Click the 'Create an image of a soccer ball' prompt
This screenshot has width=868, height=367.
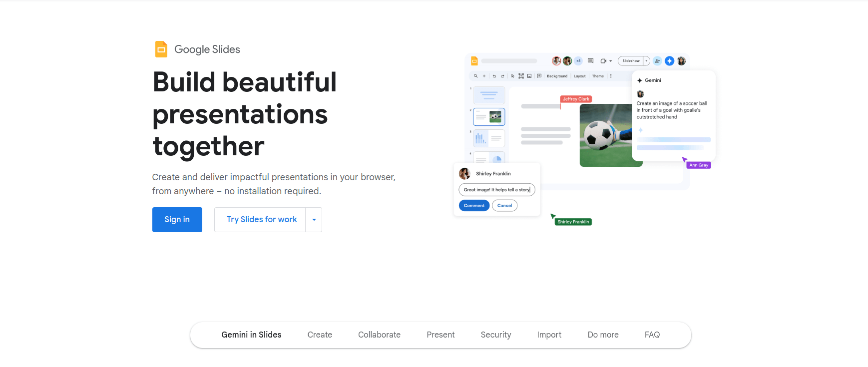click(x=671, y=110)
